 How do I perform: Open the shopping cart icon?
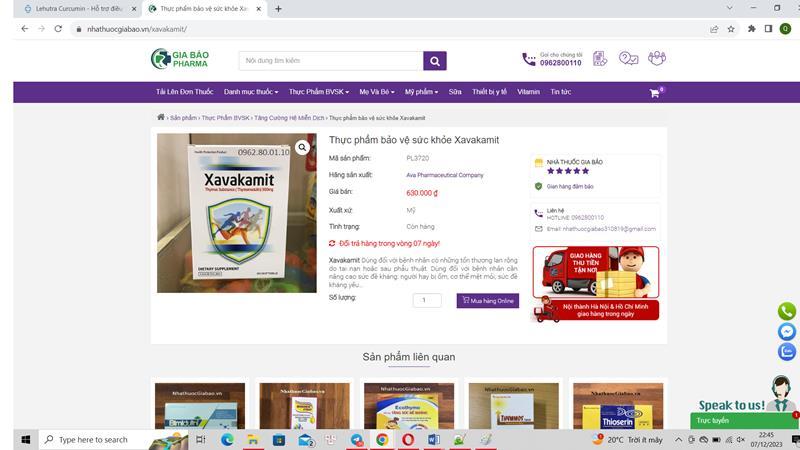click(655, 92)
